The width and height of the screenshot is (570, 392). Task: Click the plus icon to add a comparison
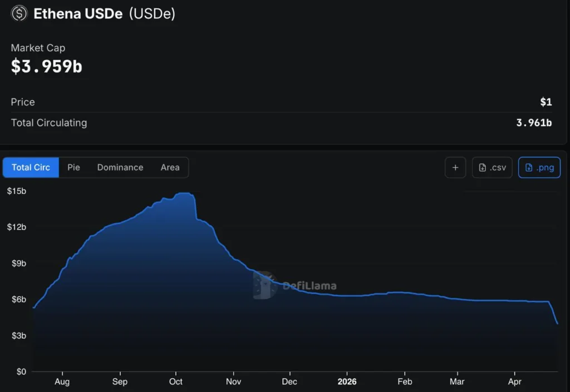455,167
